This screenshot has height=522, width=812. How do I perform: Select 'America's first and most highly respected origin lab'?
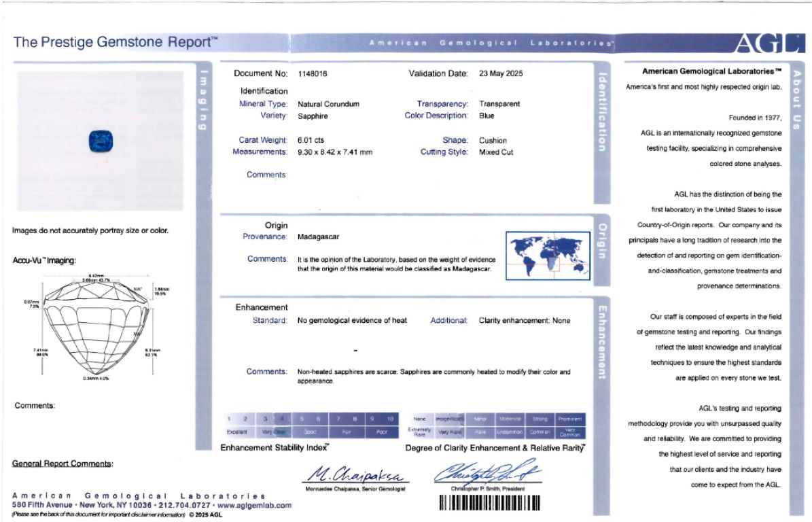coord(704,87)
